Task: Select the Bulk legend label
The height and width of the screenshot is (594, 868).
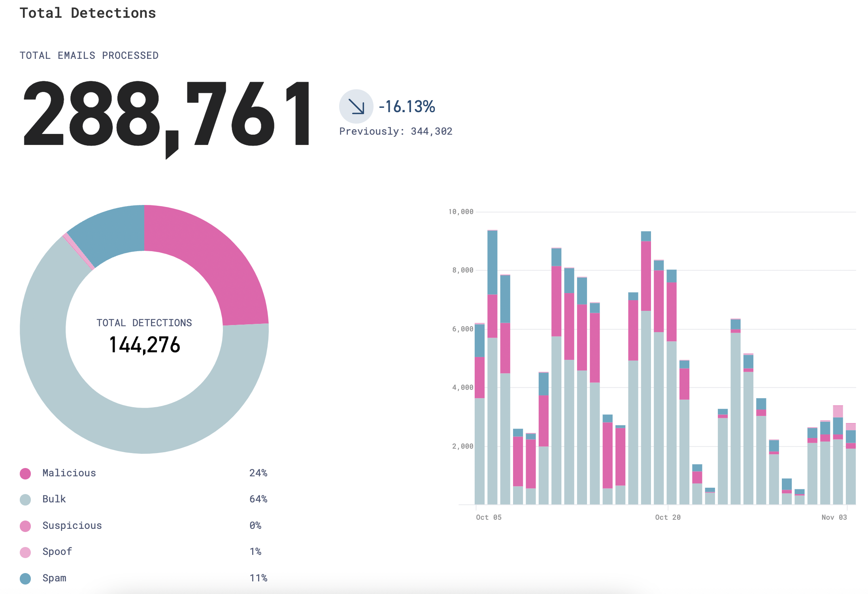Action: (54, 499)
